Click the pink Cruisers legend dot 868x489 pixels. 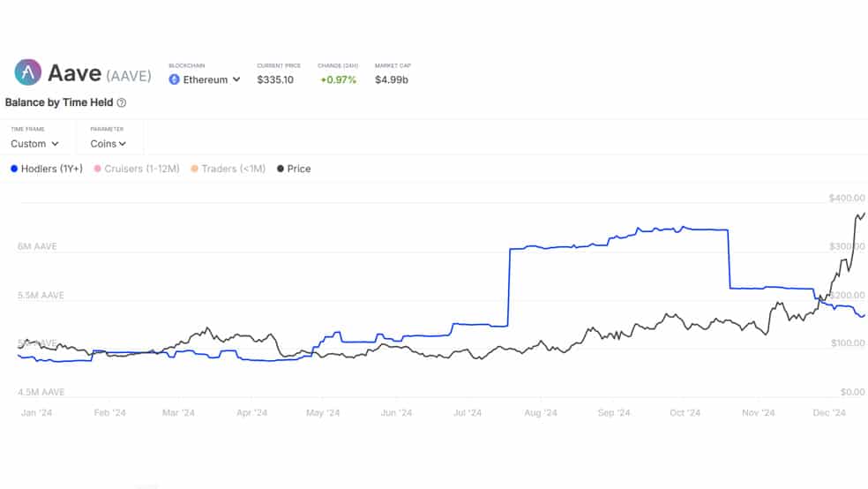pyautogui.click(x=97, y=169)
